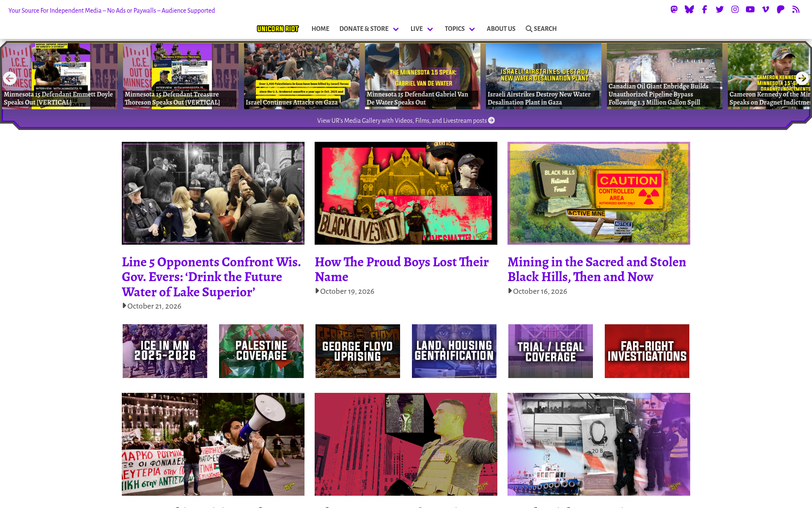Viewport: 812px width, 508px height.
Task: Advance the carousel with right arrow
Action: tap(802, 78)
